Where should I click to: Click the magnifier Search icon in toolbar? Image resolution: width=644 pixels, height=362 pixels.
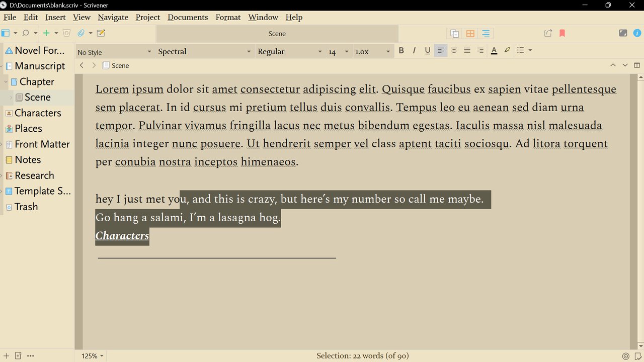coord(26,33)
